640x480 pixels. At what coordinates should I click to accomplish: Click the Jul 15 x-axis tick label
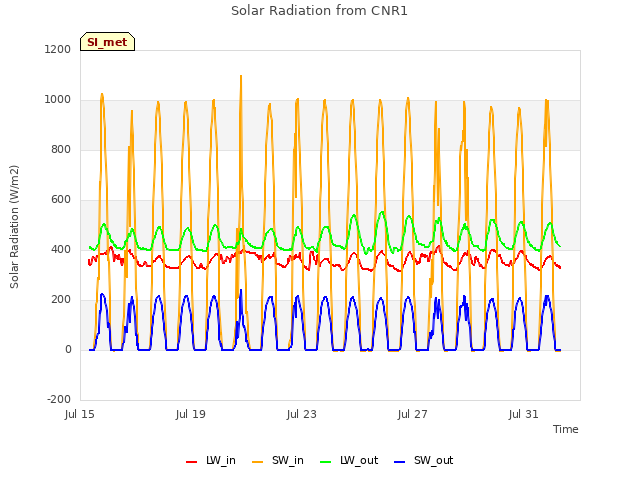click(80, 415)
